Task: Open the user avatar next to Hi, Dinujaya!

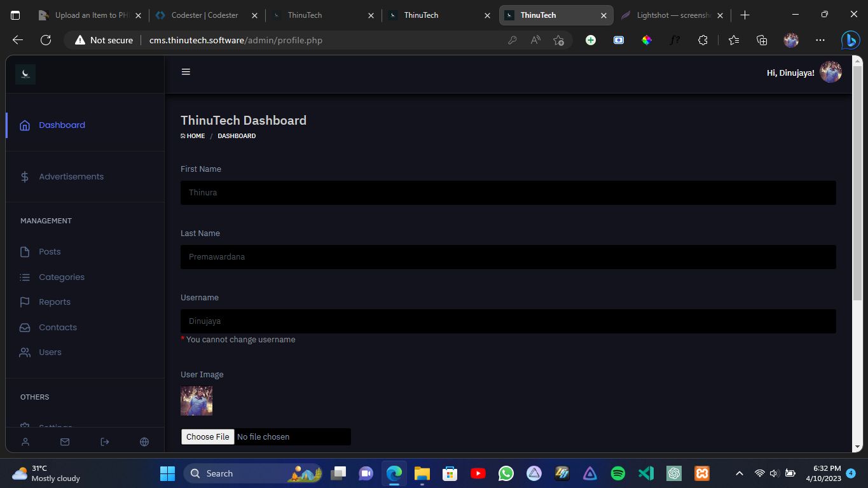Action: tap(830, 72)
